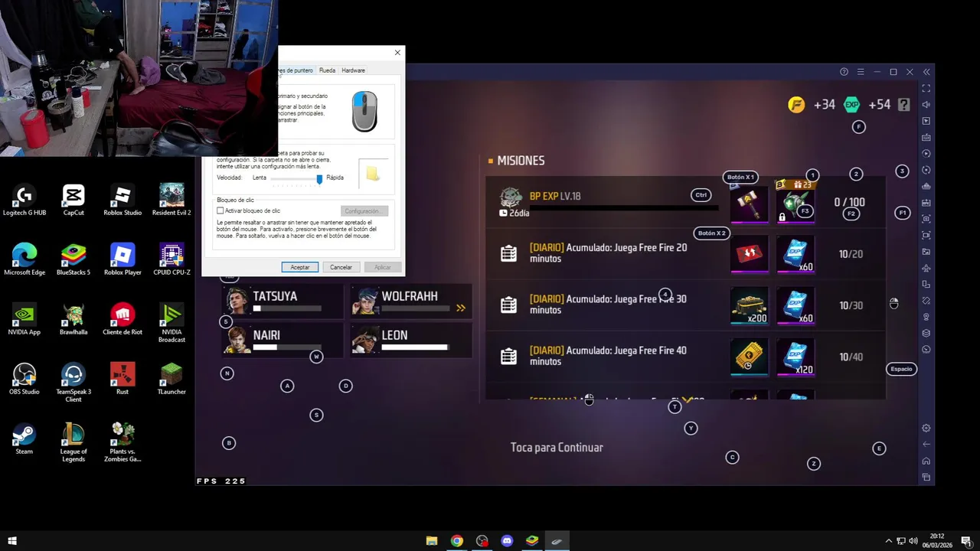980x551 pixels.
Task: Click the test folder in mouse dialog
Action: coord(372,174)
